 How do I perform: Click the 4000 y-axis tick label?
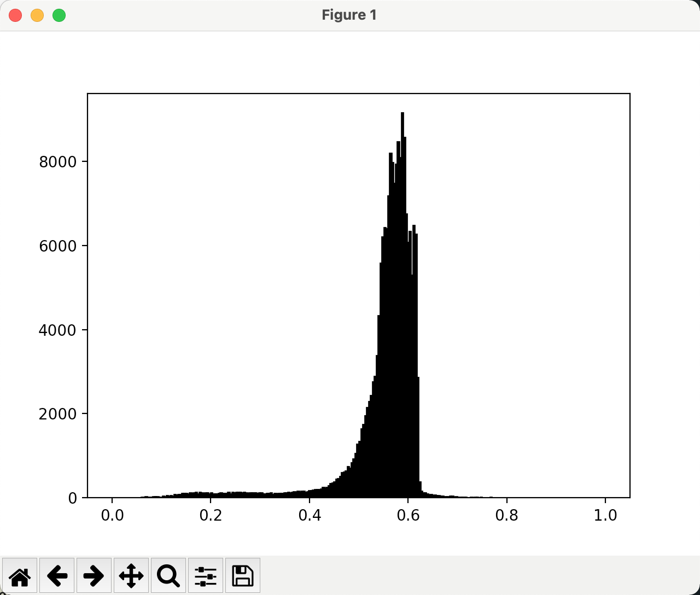pyautogui.click(x=57, y=330)
